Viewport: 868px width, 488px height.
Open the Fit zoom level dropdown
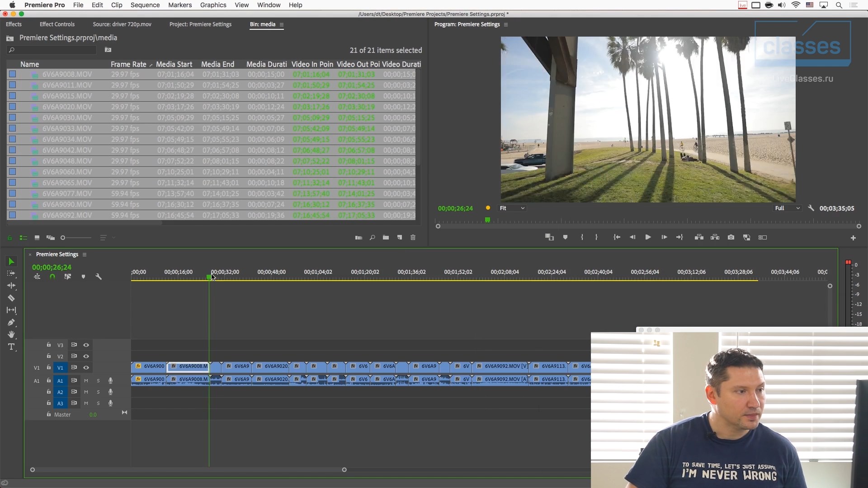(512, 208)
